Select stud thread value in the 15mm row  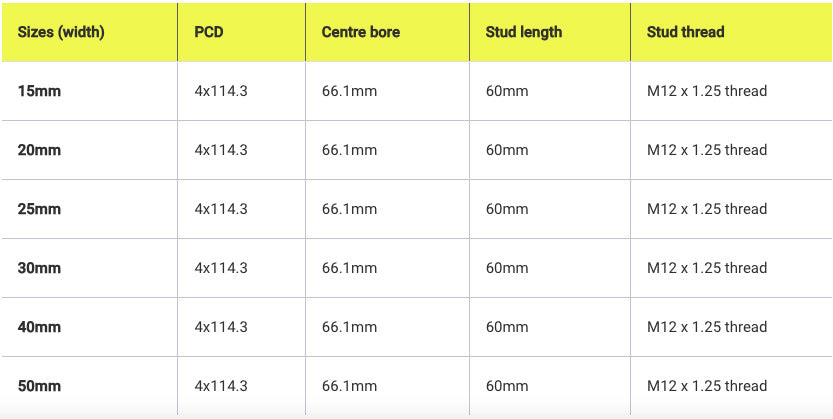[707, 91]
